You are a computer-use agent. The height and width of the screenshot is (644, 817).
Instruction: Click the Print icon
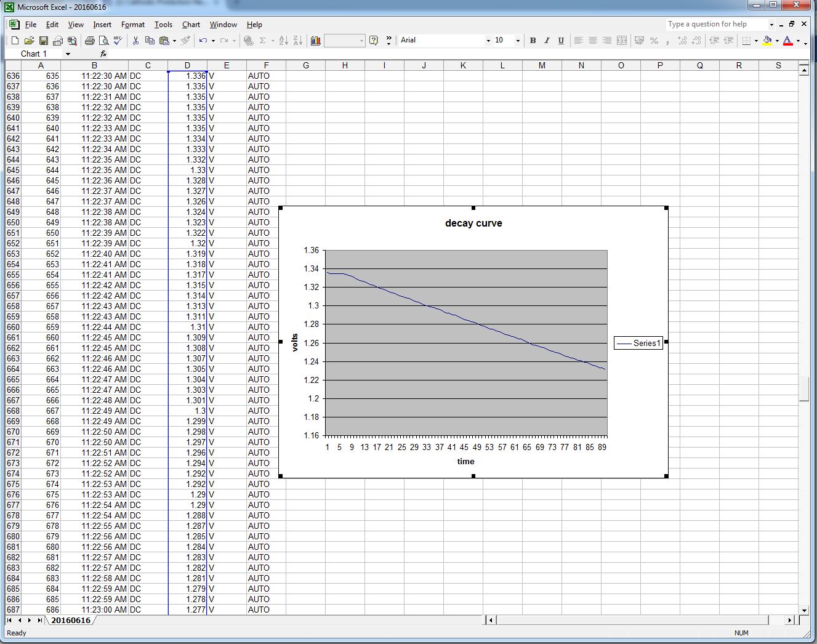click(x=90, y=41)
